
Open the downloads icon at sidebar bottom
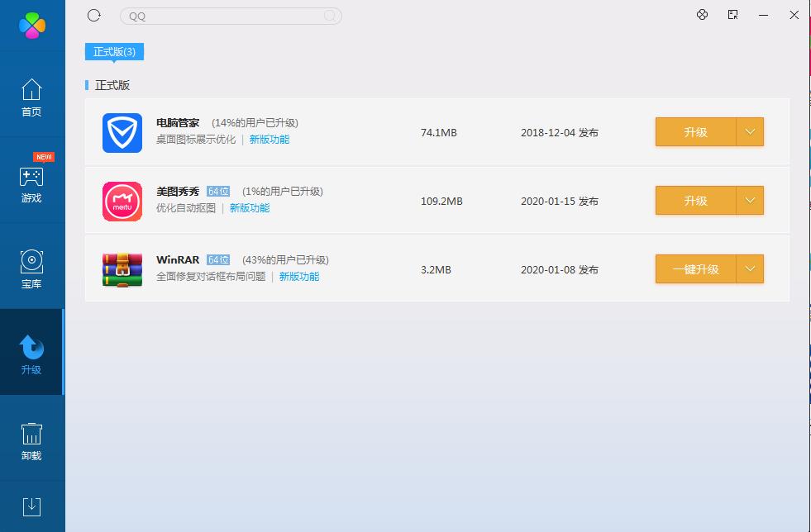pos(31,506)
